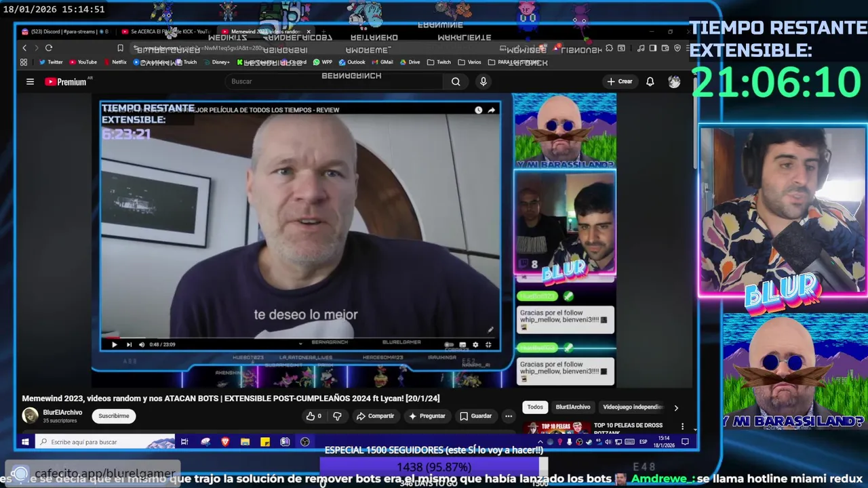Click the BlurElArchivo channel avatar
Image resolution: width=868 pixels, height=488 pixels.
coord(30,415)
